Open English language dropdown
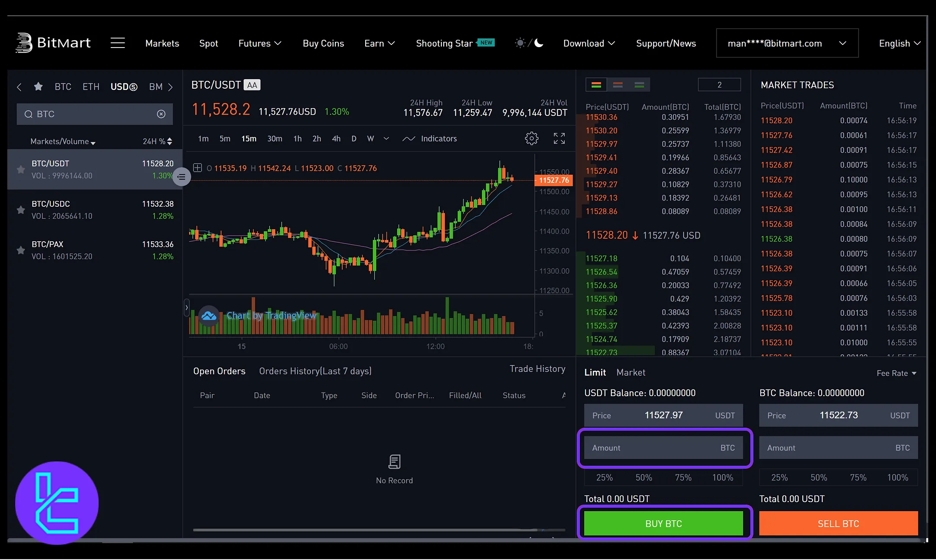This screenshot has height=560, width=936. pyautogui.click(x=900, y=43)
